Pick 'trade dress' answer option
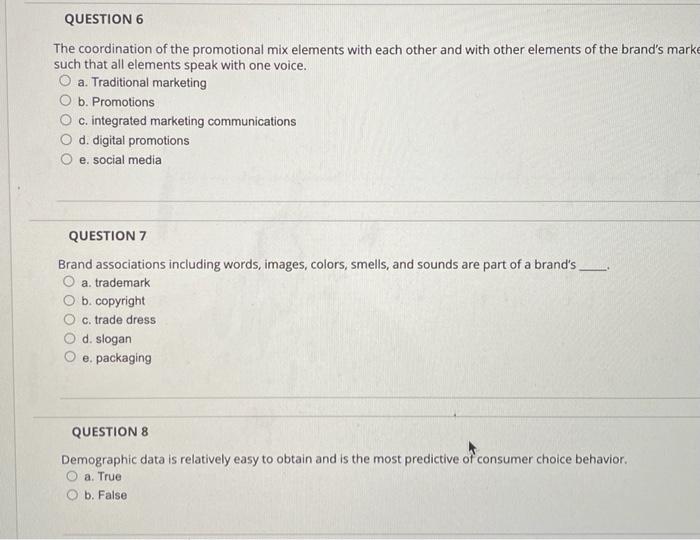Screen dimensions: 700x540 [x=69, y=319]
